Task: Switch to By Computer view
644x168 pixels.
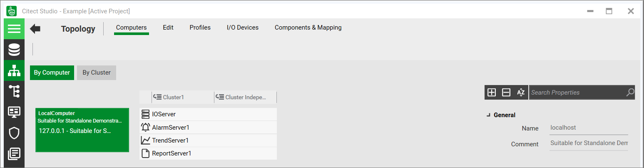Action: click(52, 73)
